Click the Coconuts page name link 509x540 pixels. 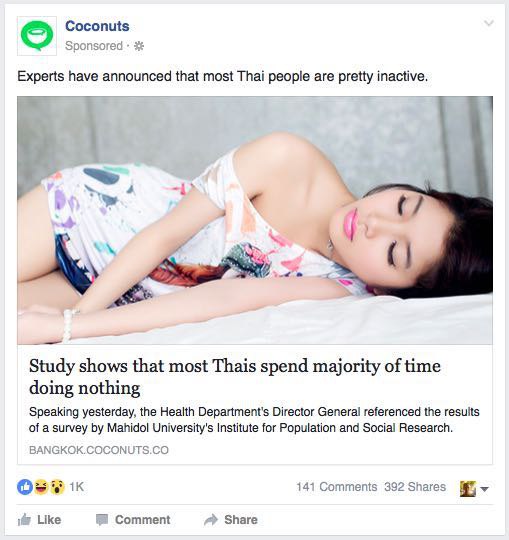pyautogui.click(x=97, y=26)
